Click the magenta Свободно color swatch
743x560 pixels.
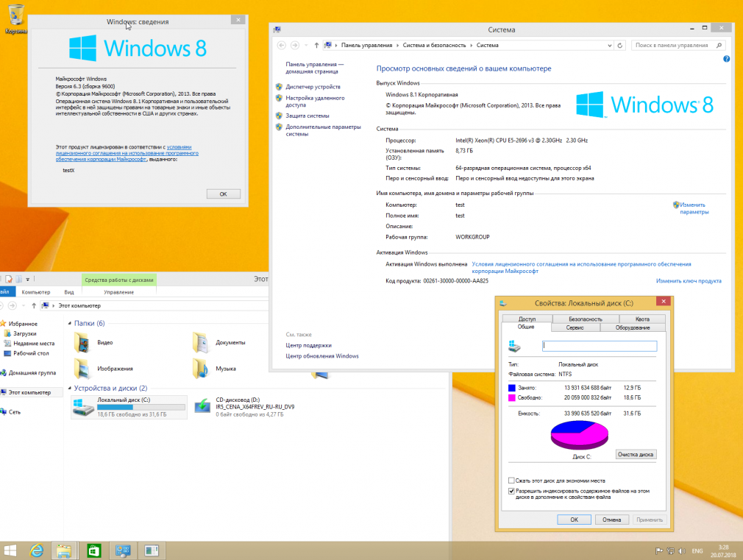pos(512,398)
